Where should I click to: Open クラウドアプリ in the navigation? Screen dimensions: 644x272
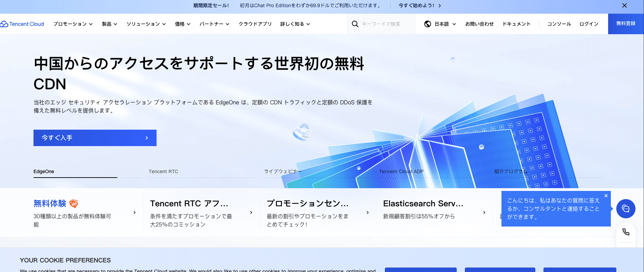(x=255, y=24)
